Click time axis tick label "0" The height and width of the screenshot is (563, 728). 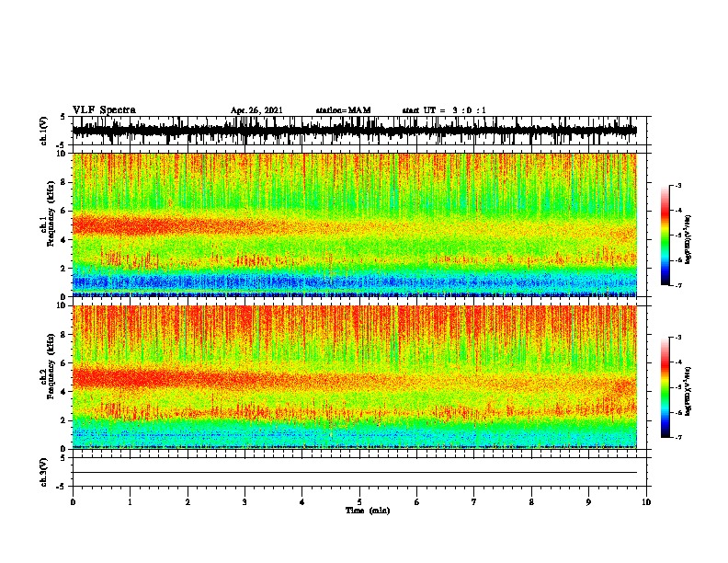point(73,502)
